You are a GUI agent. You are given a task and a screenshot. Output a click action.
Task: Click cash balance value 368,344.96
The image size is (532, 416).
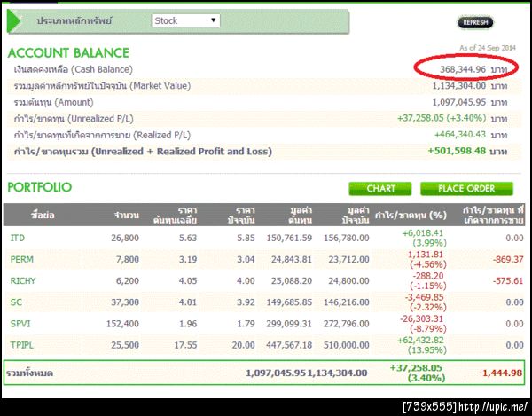click(x=463, y=69)
